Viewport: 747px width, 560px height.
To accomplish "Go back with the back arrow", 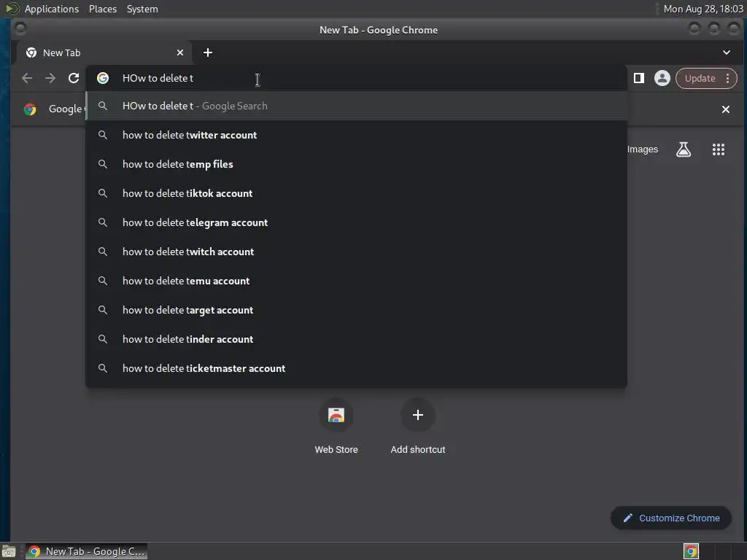I will point(27,78).
